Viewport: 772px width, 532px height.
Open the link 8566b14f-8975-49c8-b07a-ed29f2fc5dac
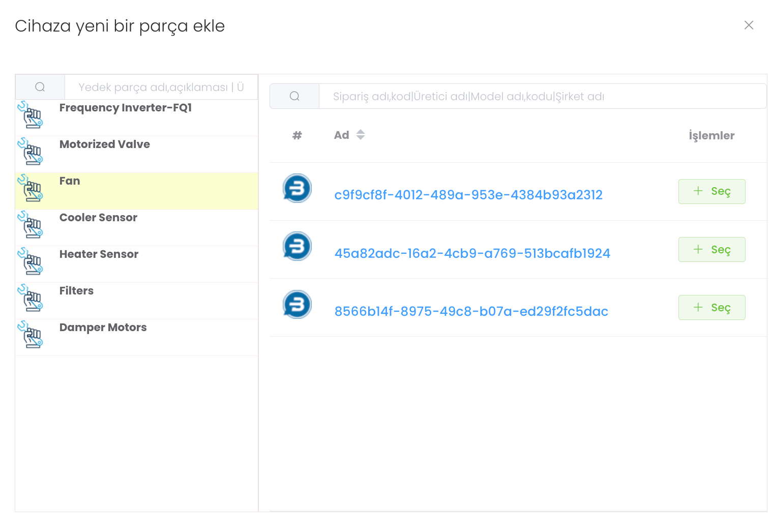471,311
